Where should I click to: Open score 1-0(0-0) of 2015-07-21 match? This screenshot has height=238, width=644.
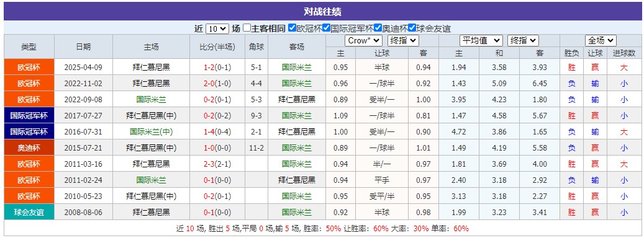pos(217,148)
